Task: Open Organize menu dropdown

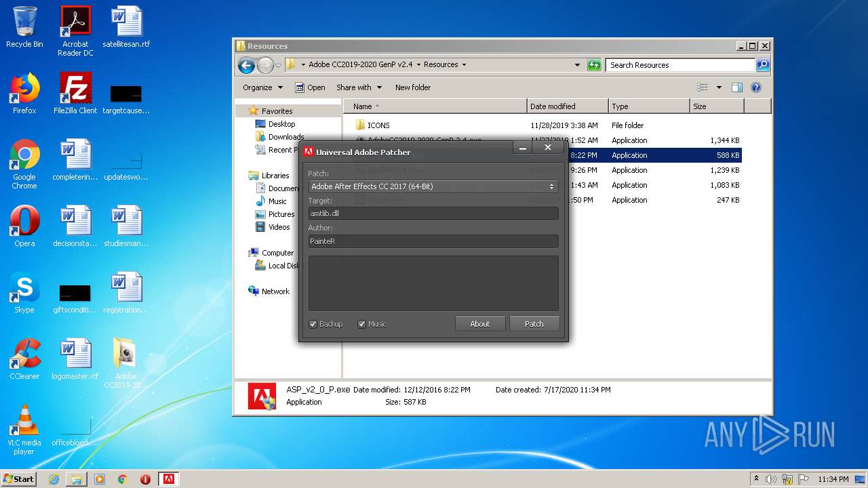Action: tap(262, 87)
